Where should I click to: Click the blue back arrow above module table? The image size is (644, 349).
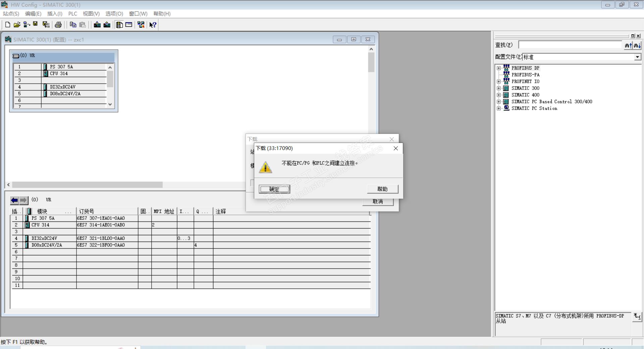pyautogui.click(x=14, y=200)
